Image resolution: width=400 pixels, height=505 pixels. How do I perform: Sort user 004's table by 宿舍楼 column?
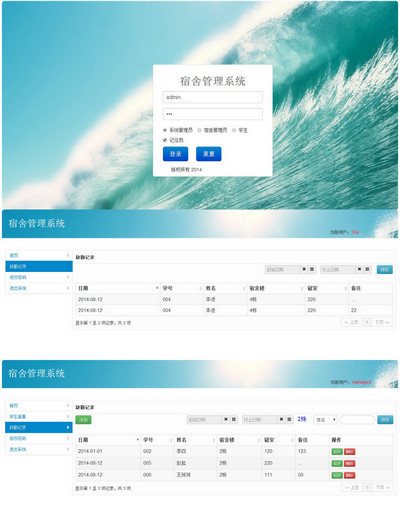click(x=276, y=288)
